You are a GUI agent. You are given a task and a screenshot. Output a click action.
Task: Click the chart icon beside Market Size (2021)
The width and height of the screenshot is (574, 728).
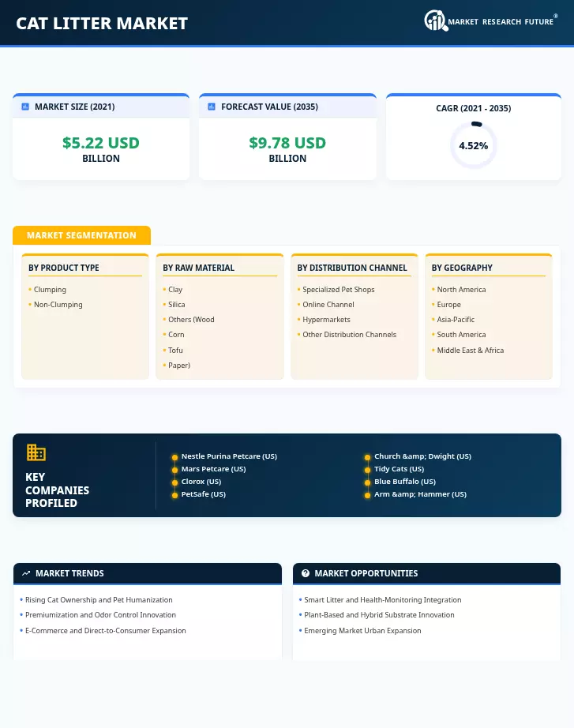point(25,107)
